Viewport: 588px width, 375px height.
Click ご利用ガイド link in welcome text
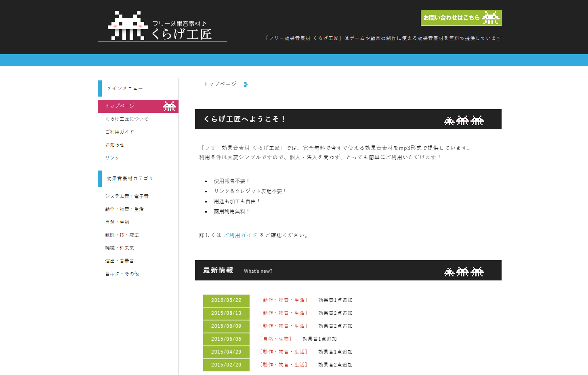point(241,235)
